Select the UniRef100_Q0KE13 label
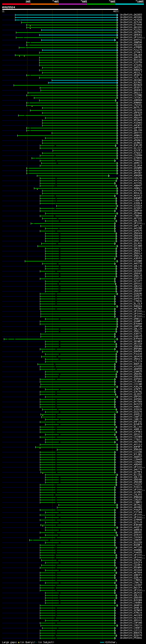Screen dimensions: 146x644 click(x=131, y=414)
